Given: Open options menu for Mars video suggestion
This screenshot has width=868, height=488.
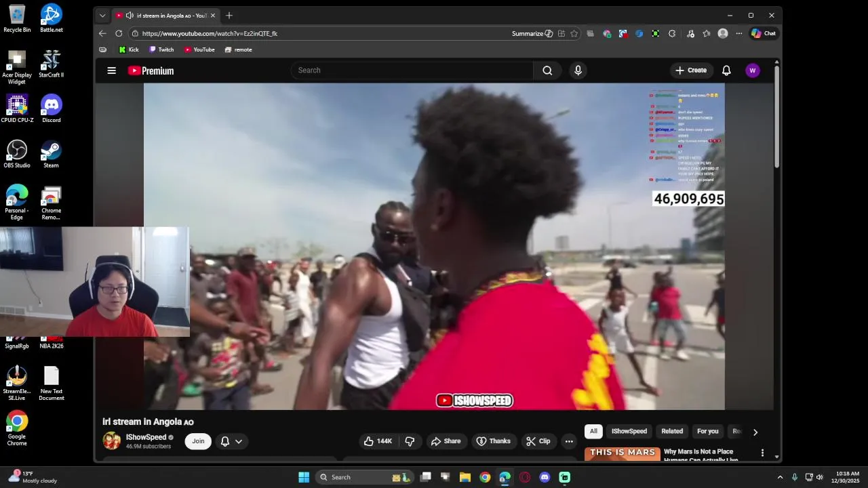Looking at the screenshot, I should coord(762,453).
